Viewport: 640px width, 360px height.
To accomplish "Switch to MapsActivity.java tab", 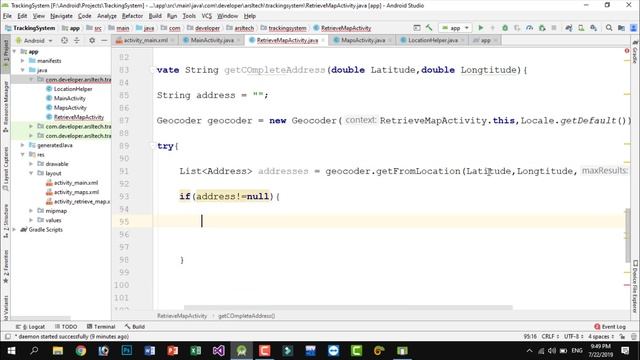I will [x=362, y=40].
